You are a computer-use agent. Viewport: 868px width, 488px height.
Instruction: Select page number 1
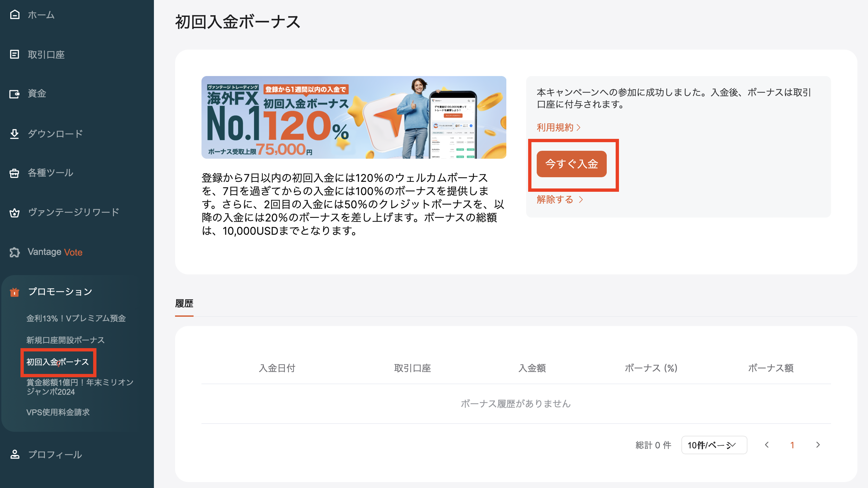pyautogui.click(x=792, y=445)
